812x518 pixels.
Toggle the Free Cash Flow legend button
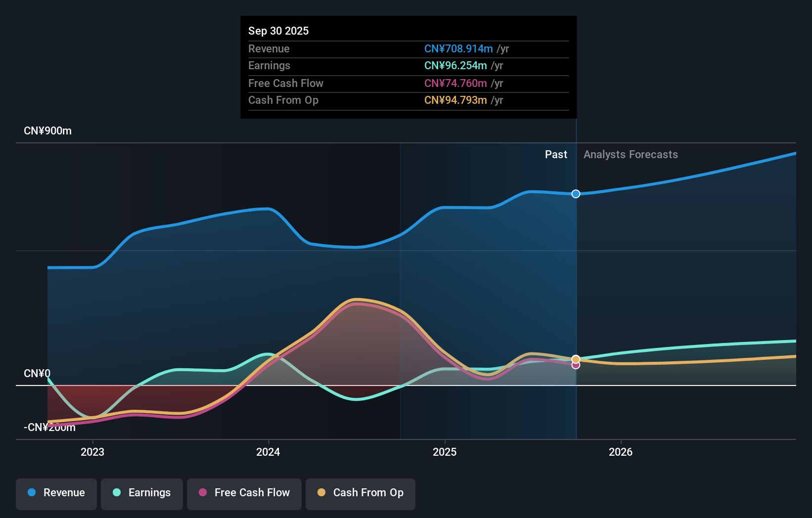pos(244,494)
